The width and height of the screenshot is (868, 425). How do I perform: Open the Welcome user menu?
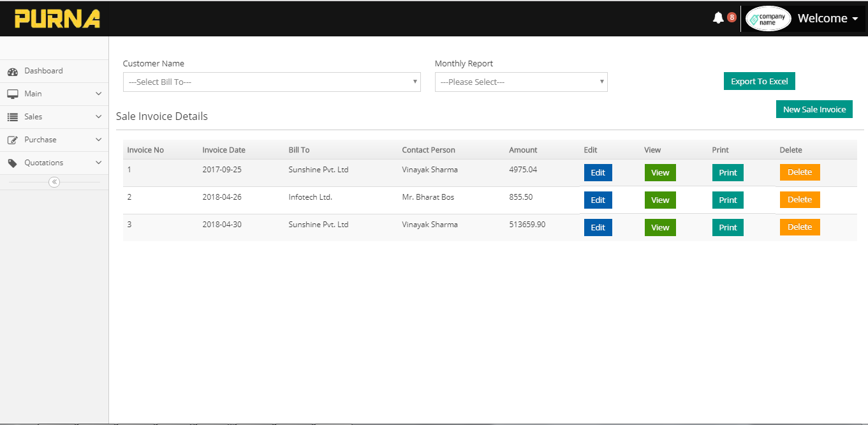pos(827,19)
